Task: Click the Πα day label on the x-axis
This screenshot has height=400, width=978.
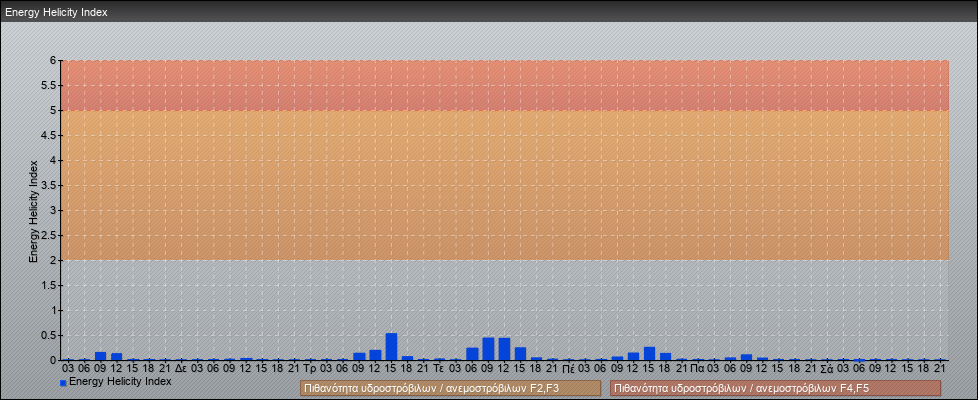Action: (x=698, y=369)
